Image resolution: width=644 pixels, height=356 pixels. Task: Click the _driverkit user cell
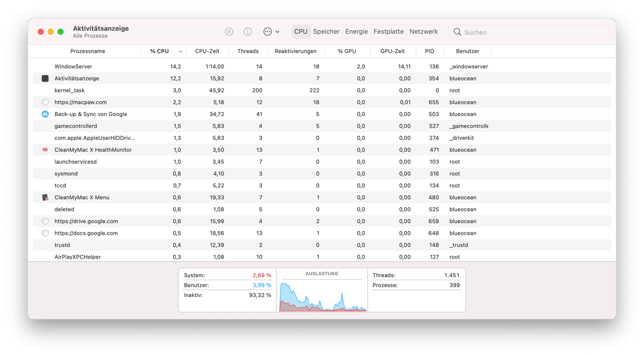[462, 138]
